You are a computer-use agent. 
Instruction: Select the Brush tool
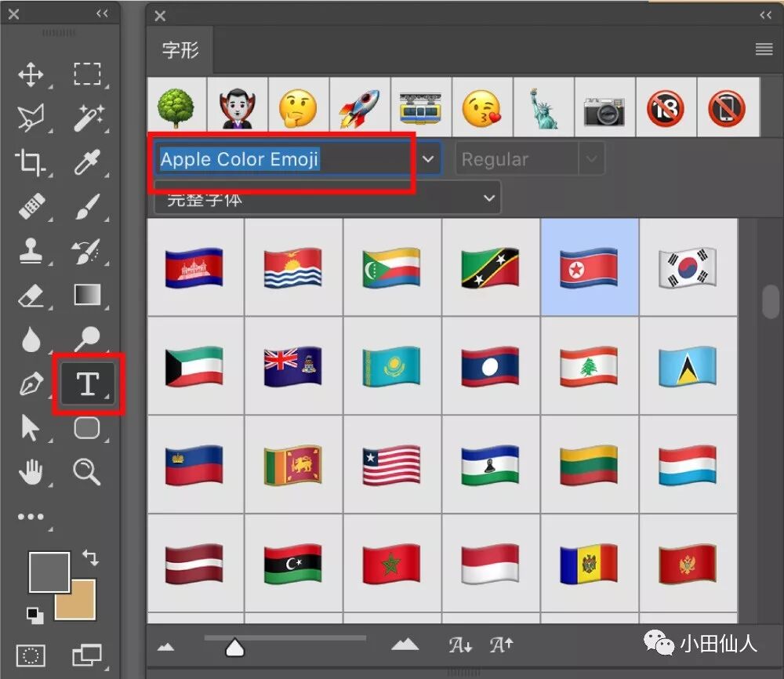pyautogui.click(x=88, y=206)
